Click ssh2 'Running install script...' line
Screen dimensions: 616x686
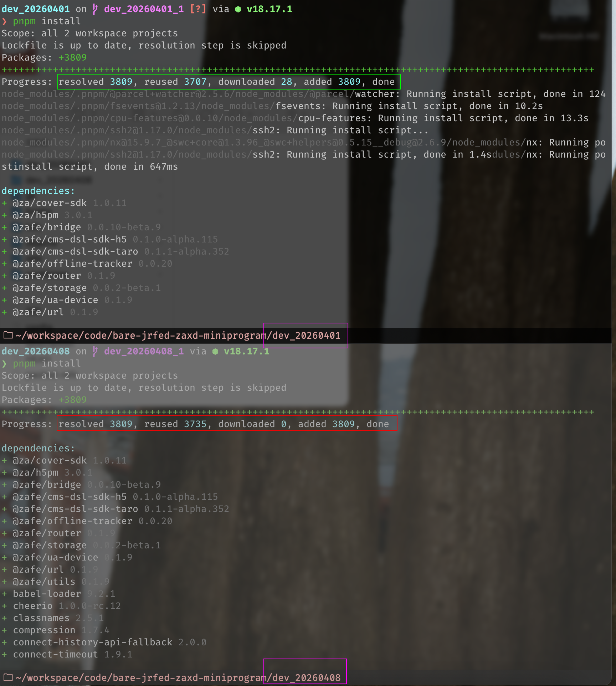pyautogui.click(x=214, y=130)
